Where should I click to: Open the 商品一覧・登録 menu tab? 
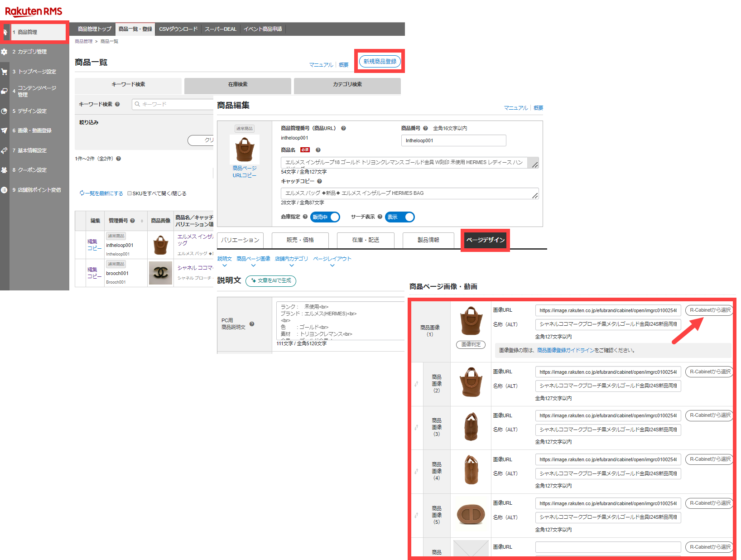(135, 29)
